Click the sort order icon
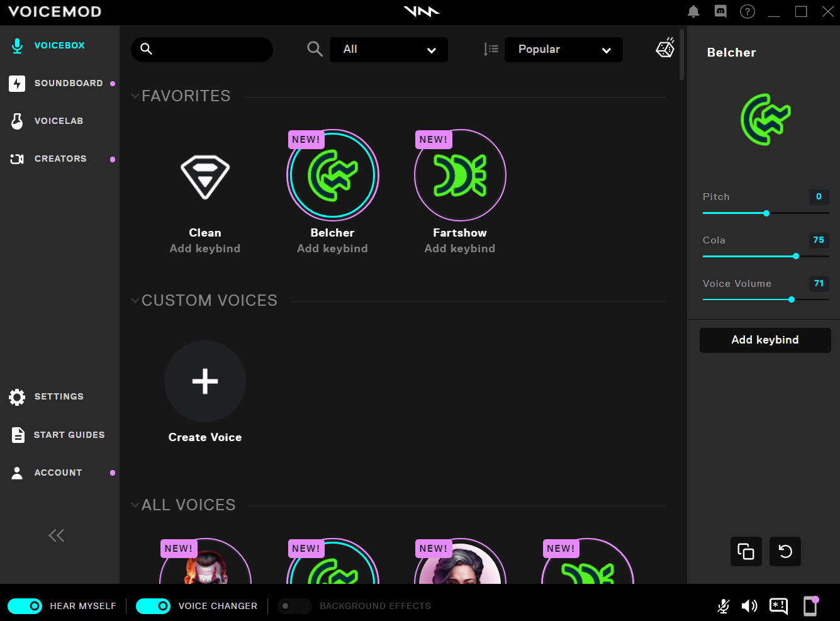The height and width of the screenshot is (621, 840). 491,49
